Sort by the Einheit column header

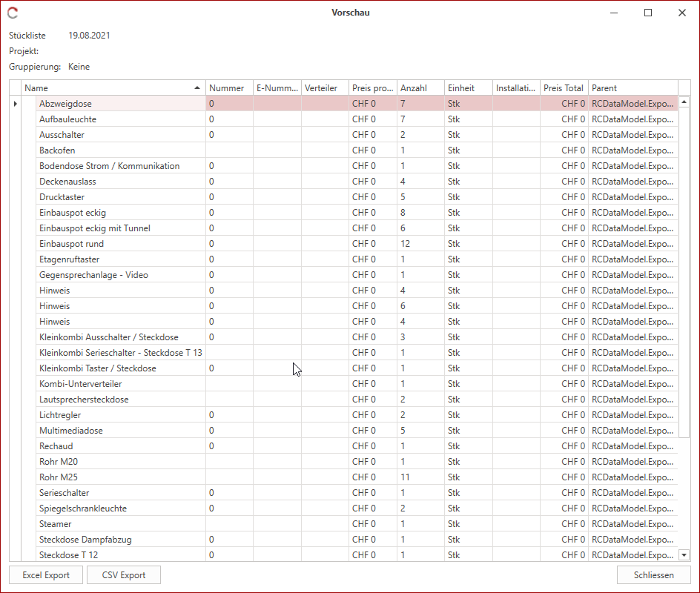[469, 88]
